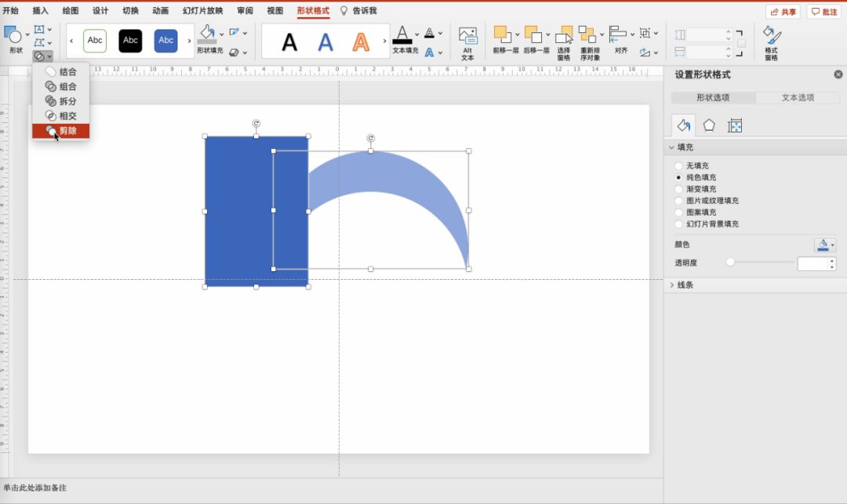Apply the orange outlined A WordArt style
The width and height of the screenshot is (847, 504).
pyautogui.click(x=361, y=42)
